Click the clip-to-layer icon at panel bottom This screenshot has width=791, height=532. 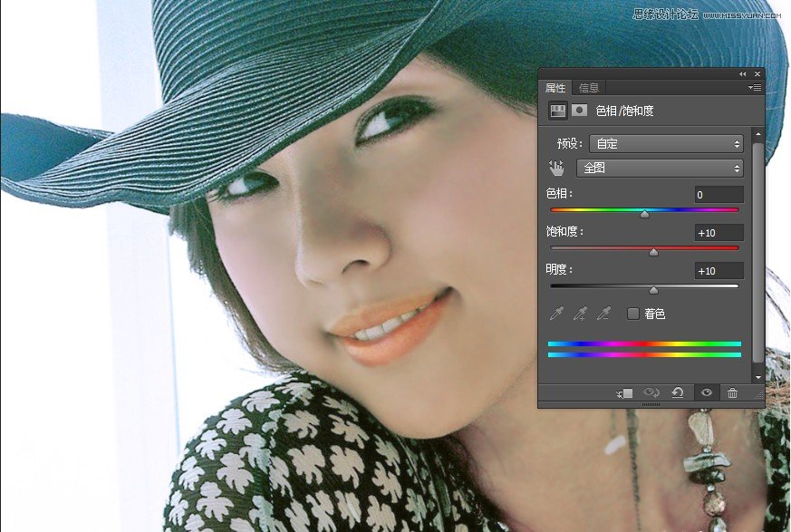click(x=622, y=392)
